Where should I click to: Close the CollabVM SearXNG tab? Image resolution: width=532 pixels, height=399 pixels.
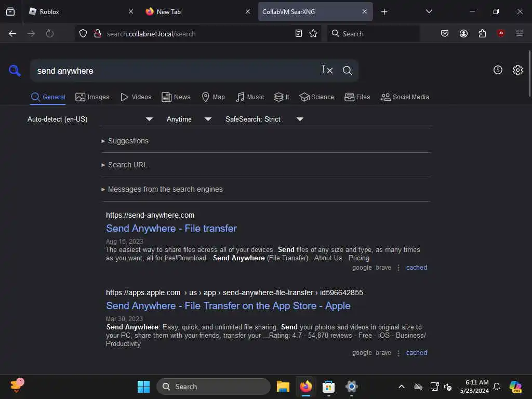364,11
